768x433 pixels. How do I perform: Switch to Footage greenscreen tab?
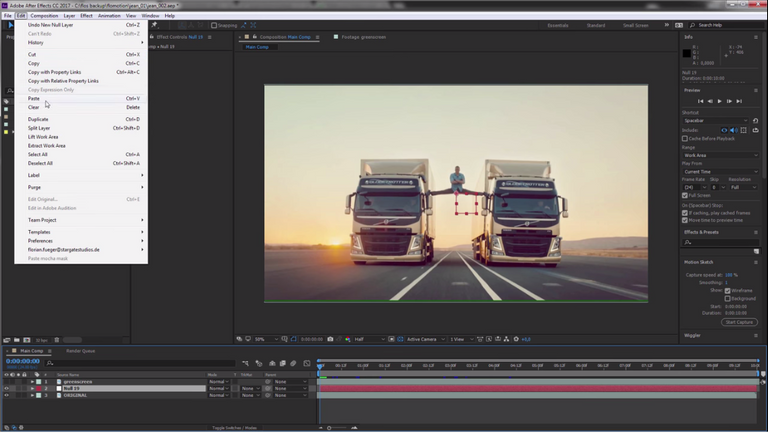(x=363, y=37)
